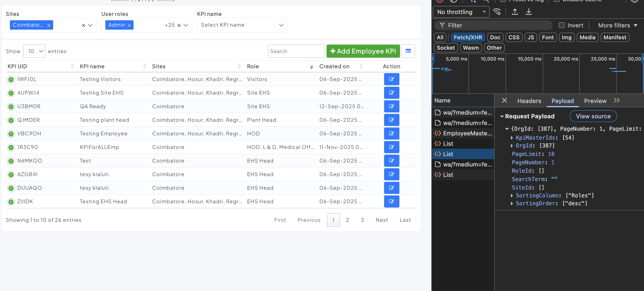Toggle the CSS request type filter
This screenshot has width=644, height=291.
514,38
